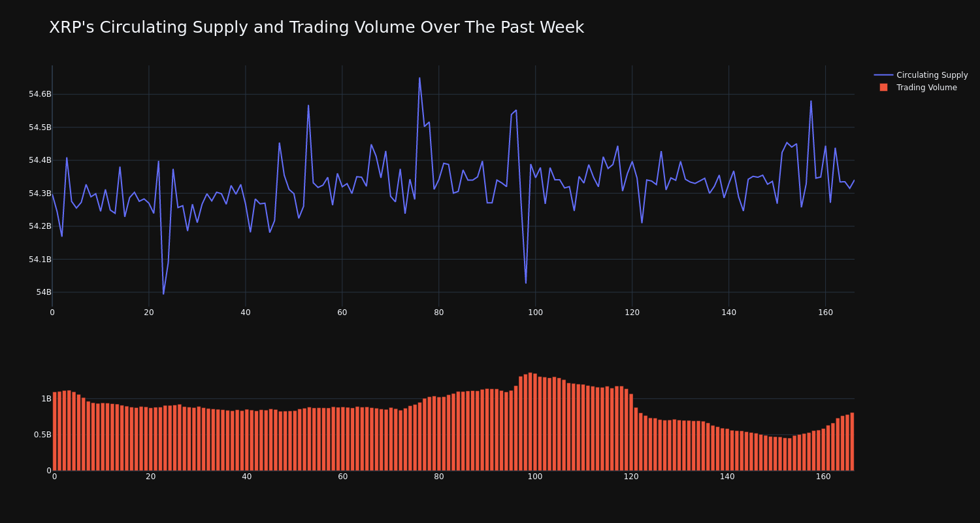The width and height of the screenshot is (980, 523).
Task: Click the lowest dip of the supply line
Action: [x=163, y=294]
